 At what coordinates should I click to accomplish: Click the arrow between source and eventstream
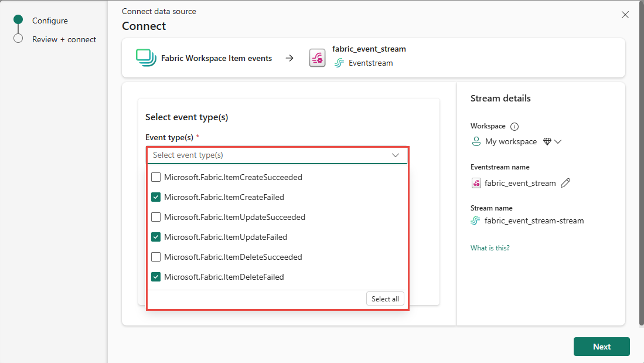(x=289, y=59)
